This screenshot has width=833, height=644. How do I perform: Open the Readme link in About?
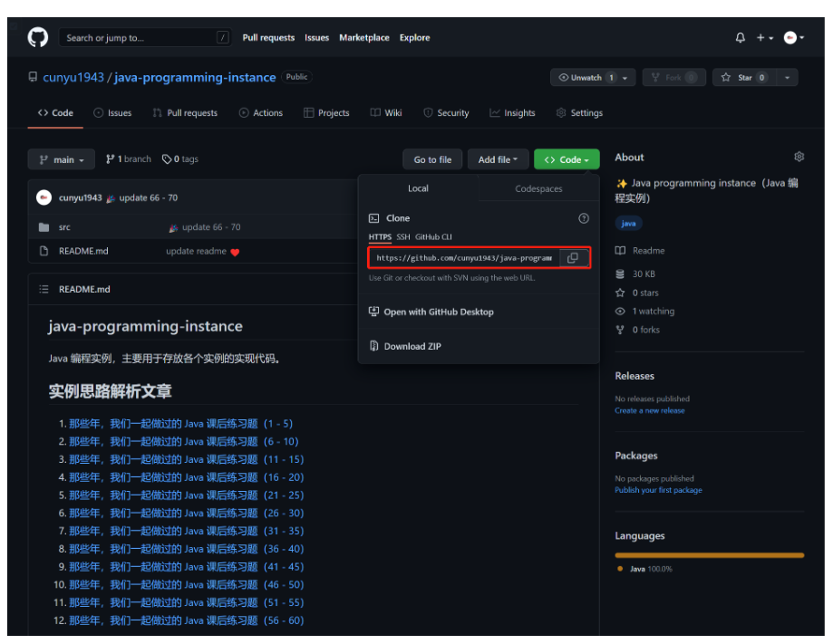(640, 251)
